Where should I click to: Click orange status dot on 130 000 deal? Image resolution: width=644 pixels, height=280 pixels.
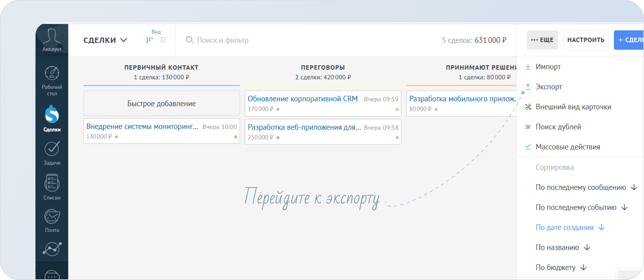tap(236, 137)
